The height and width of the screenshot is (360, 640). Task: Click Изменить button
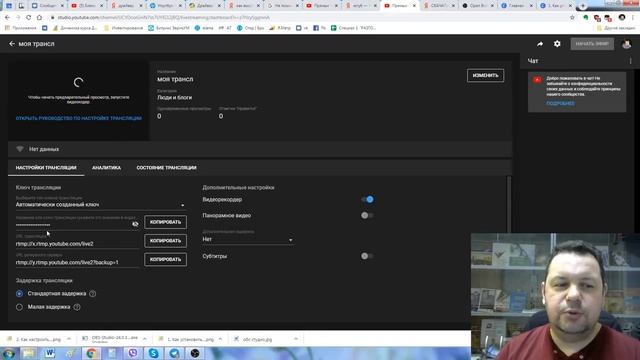click(x=485, y=76)
